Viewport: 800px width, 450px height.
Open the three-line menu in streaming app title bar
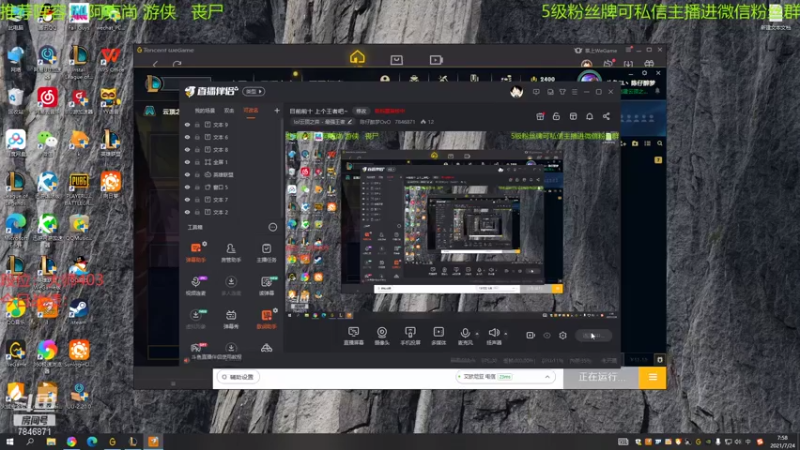(574, 92)
